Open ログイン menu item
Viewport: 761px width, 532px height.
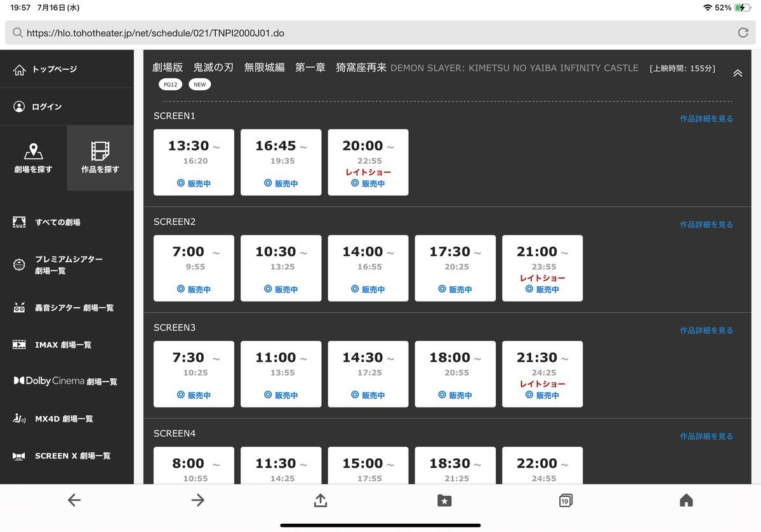[67, 107]
